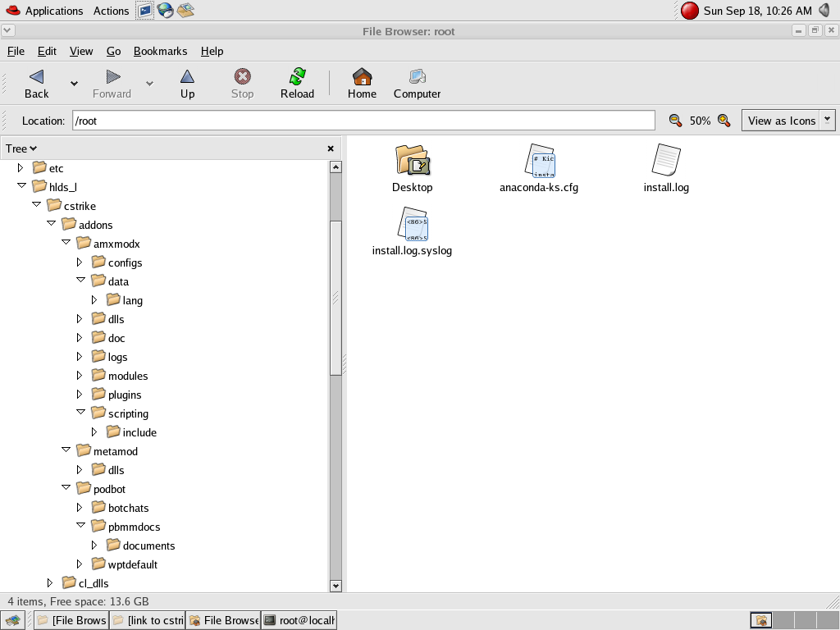Open the Actions panel menu
Screen dimensions: 840x630
(111, 11)
